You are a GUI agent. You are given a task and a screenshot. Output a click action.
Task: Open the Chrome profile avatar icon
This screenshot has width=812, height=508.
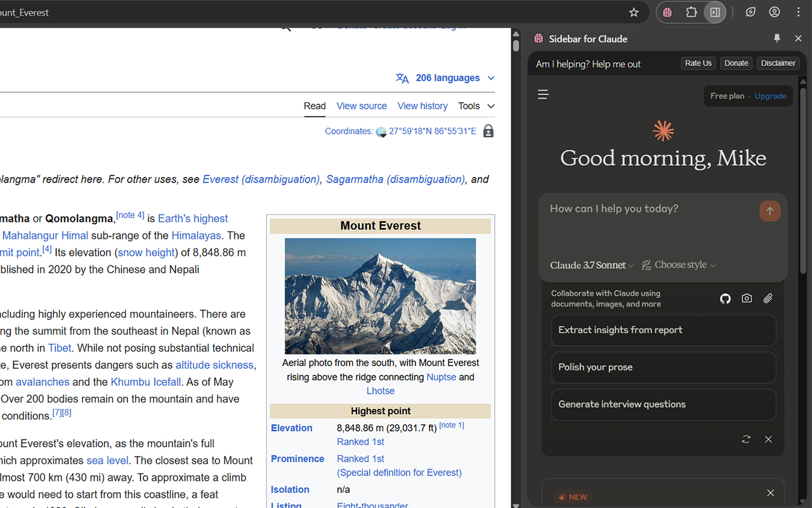(x=775, y=12)
